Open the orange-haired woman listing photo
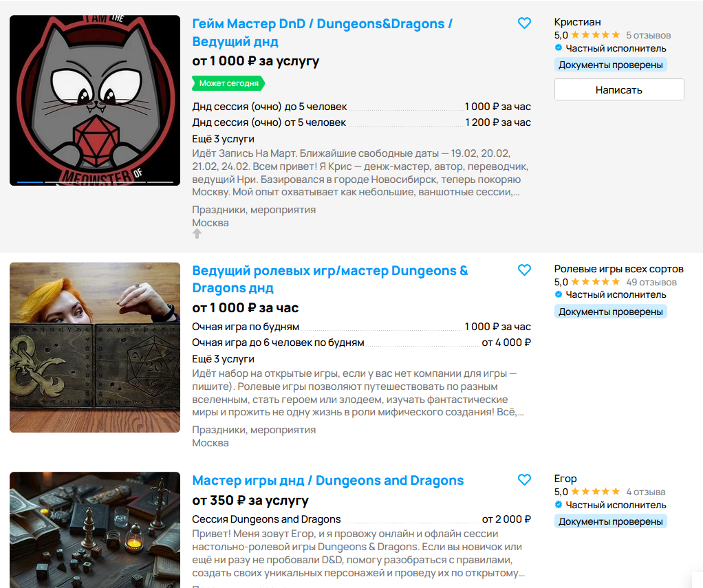The height and width of the screenshot is (588, 703). (95, 347)
